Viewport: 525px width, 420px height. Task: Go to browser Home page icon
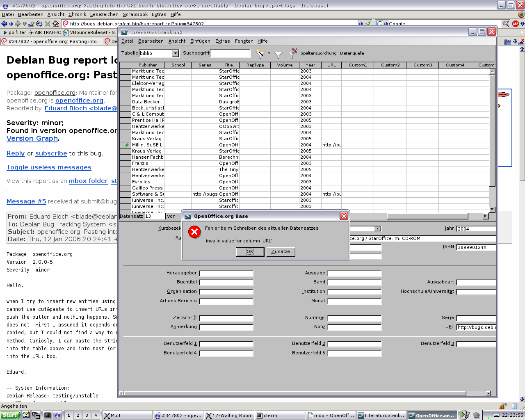pyautogui.click(x=56, y=24)
